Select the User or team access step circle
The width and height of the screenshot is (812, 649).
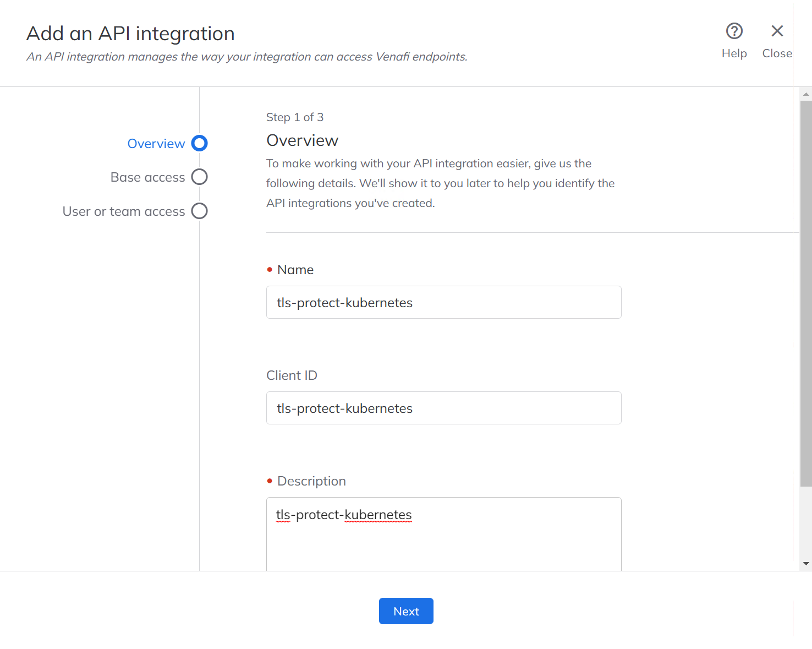[199, 211]
